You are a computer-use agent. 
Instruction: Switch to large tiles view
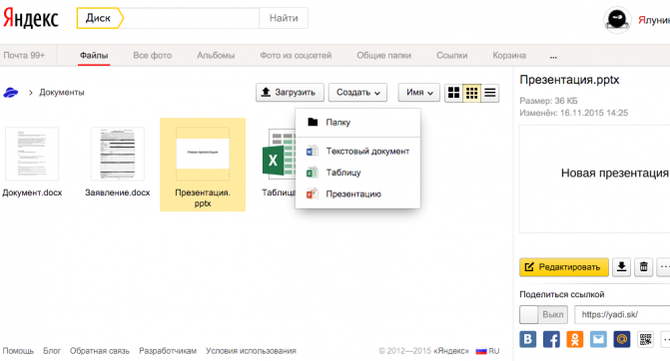pyautogui.click(x=454, y=93)
